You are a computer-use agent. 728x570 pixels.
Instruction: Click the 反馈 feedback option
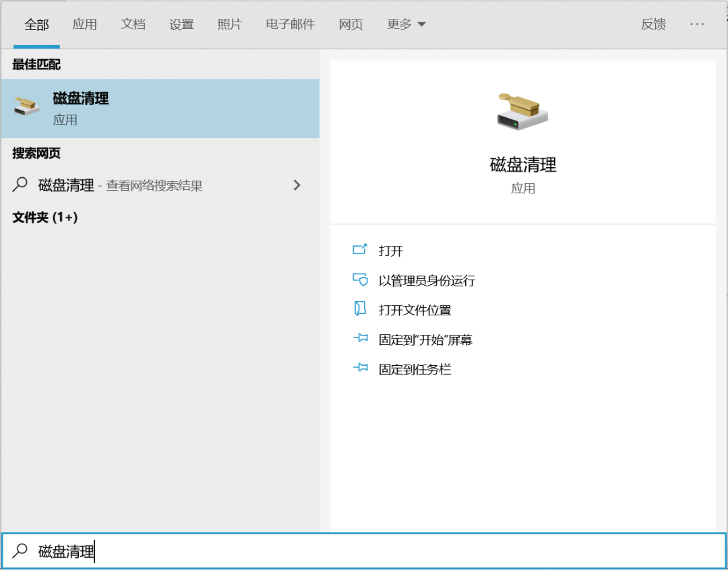(x=653, y=24)
